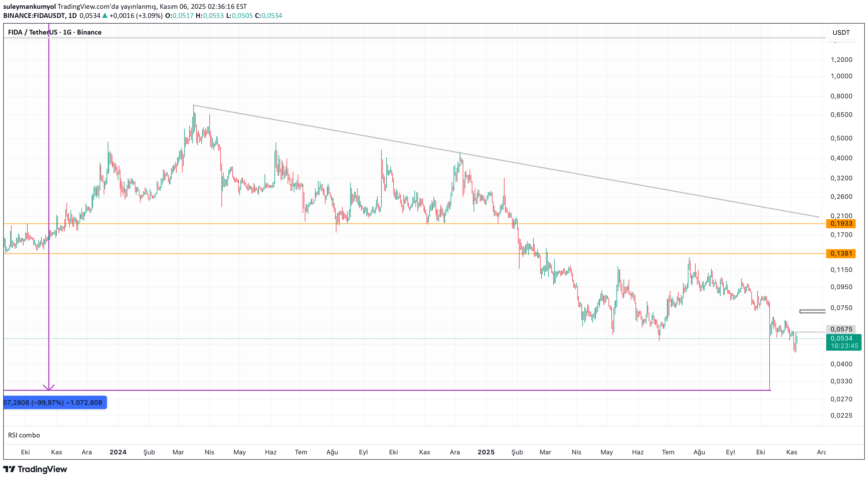Image resolution: width=868 pixels, height=479 pixels.
Task: Click the Şub 2025 time axis label
Action: point(517,452)
